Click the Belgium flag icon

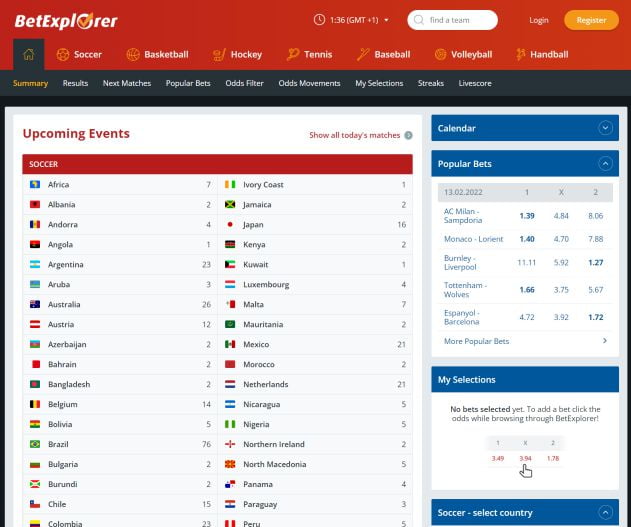[x=35, y=404]
